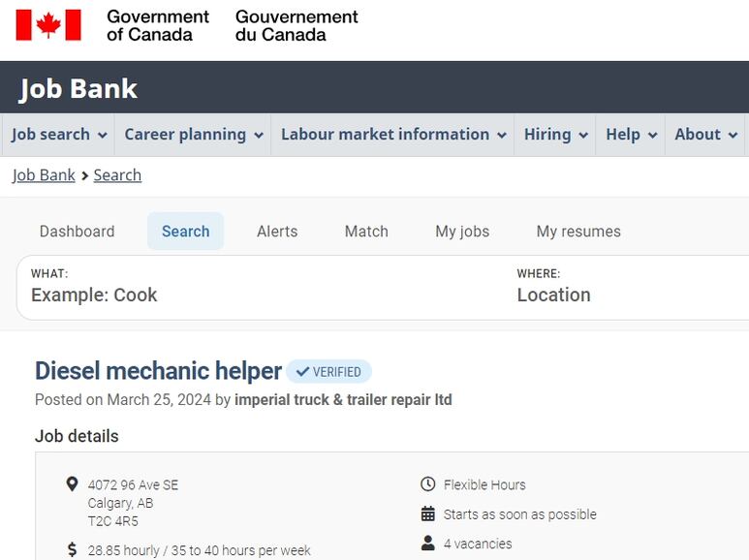
Task: Click the Verified checkmark badge
Action: [328, 372]
